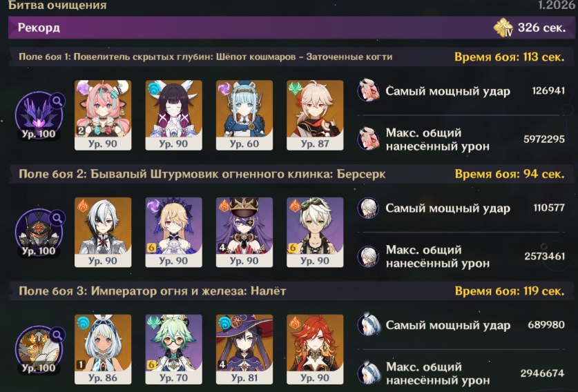This screenshot has width=578, height=392.
Task: Select the purple-haired character with crown hat
Action: (x=244, y=232)
